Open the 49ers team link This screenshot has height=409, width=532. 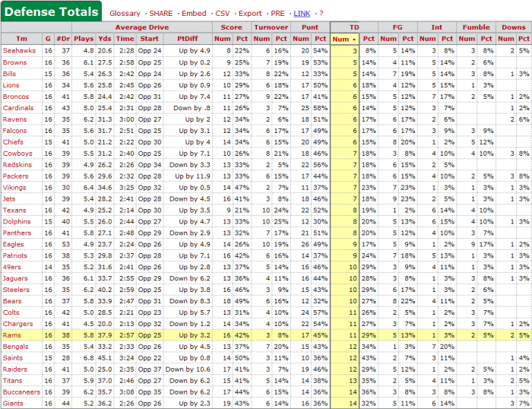pyautogui.click(x=11, y=267)
